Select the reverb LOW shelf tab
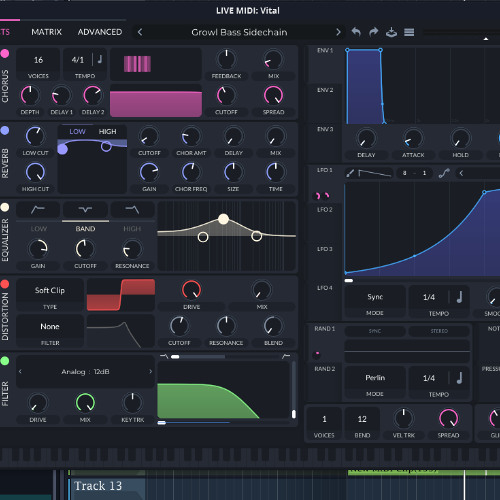 pyautogui.click(x=77, y=132)
